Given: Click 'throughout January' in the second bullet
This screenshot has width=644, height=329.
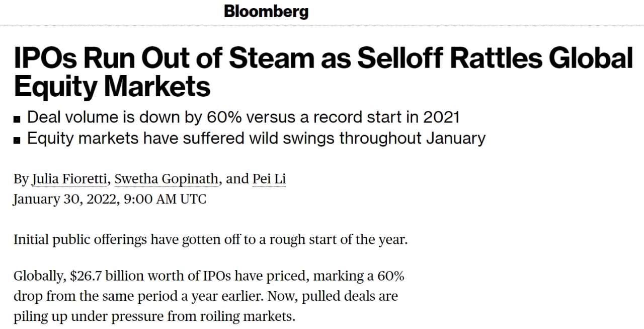Looking at the screenshot, I should (x=412, y=138).
